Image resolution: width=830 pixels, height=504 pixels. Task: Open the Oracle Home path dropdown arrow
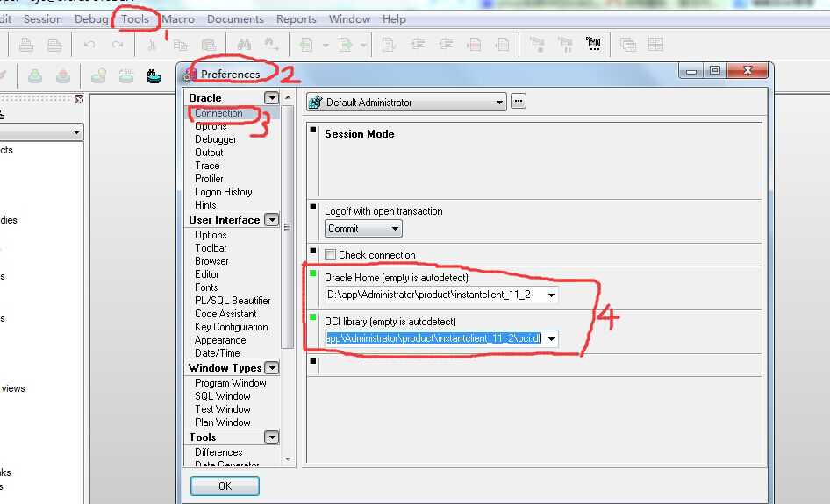point(551,295)
